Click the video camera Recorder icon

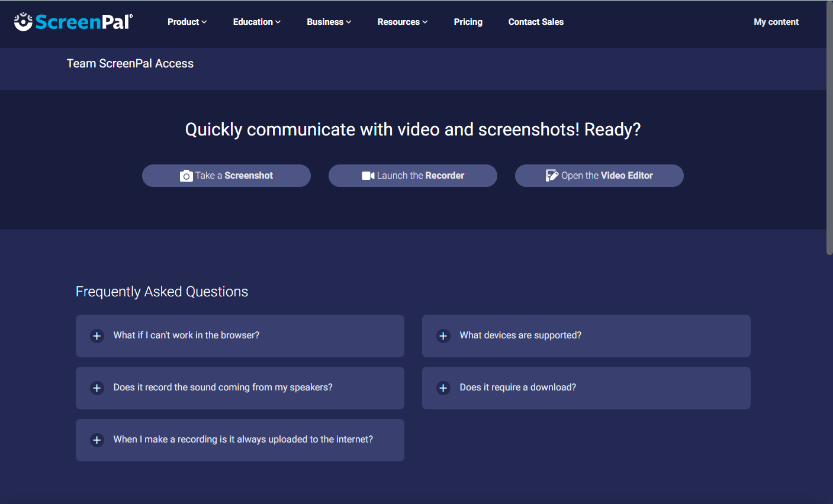[x=368, y=176]
